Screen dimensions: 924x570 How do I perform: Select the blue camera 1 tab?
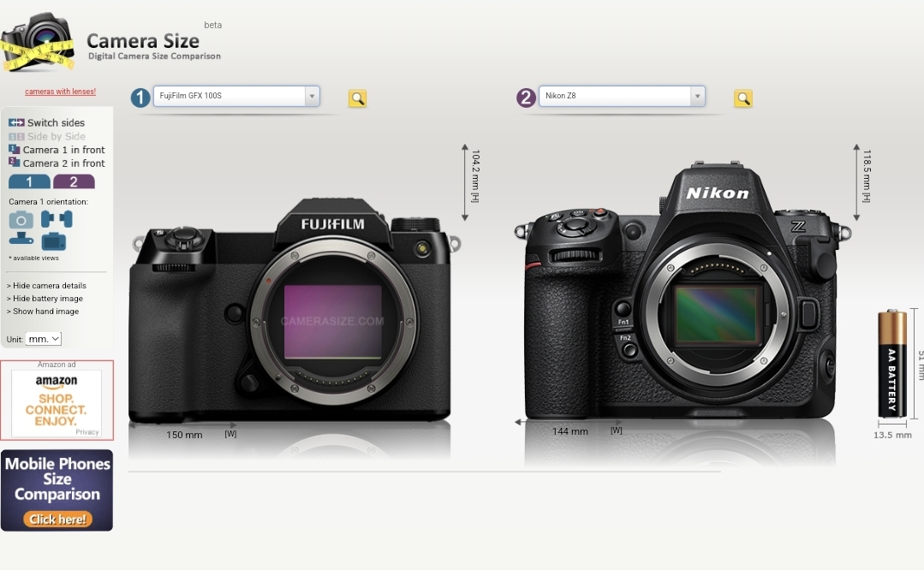[29, 182]
